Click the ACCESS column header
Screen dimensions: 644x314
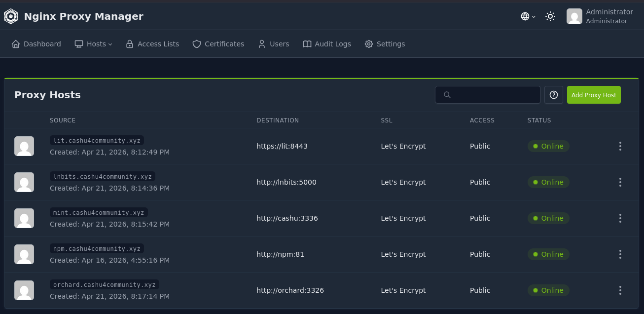(x=482, y=120)
